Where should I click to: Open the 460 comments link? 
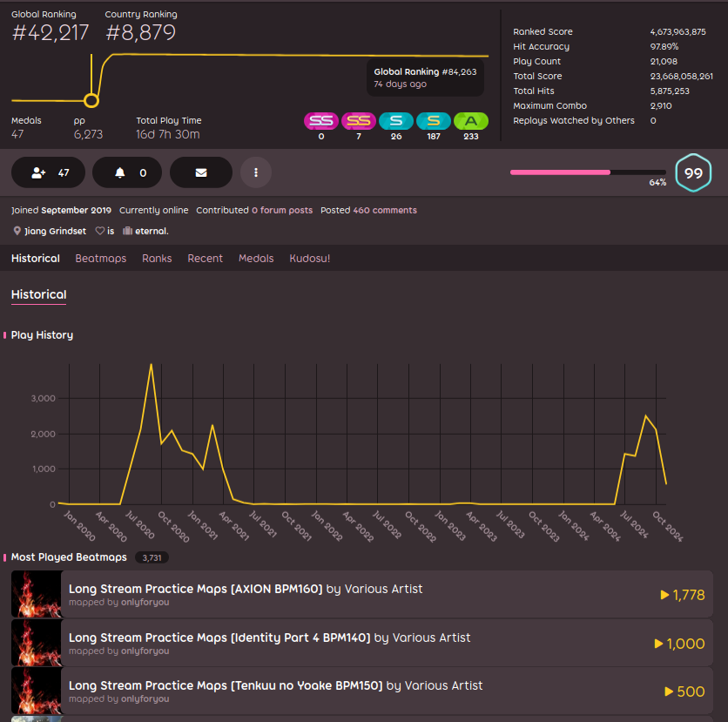(384, 211)
